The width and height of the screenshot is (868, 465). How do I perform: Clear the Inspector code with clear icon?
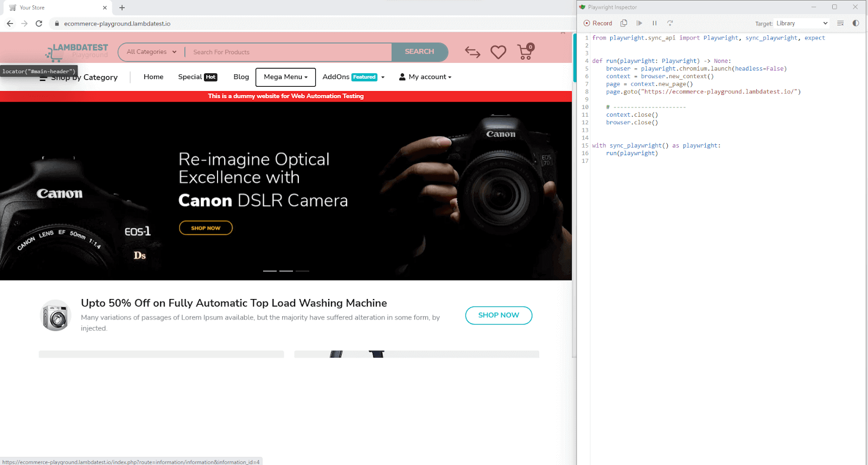coord(840,23)
